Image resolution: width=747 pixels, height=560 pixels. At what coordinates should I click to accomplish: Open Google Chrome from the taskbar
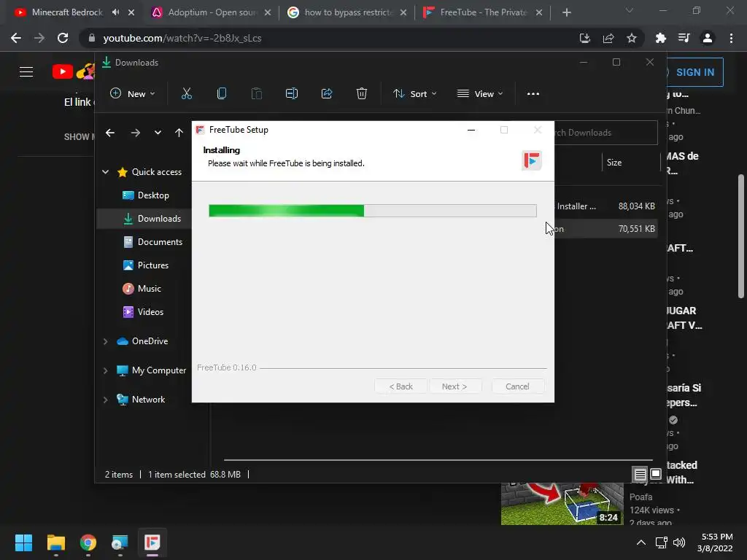[x=88, y=542]
